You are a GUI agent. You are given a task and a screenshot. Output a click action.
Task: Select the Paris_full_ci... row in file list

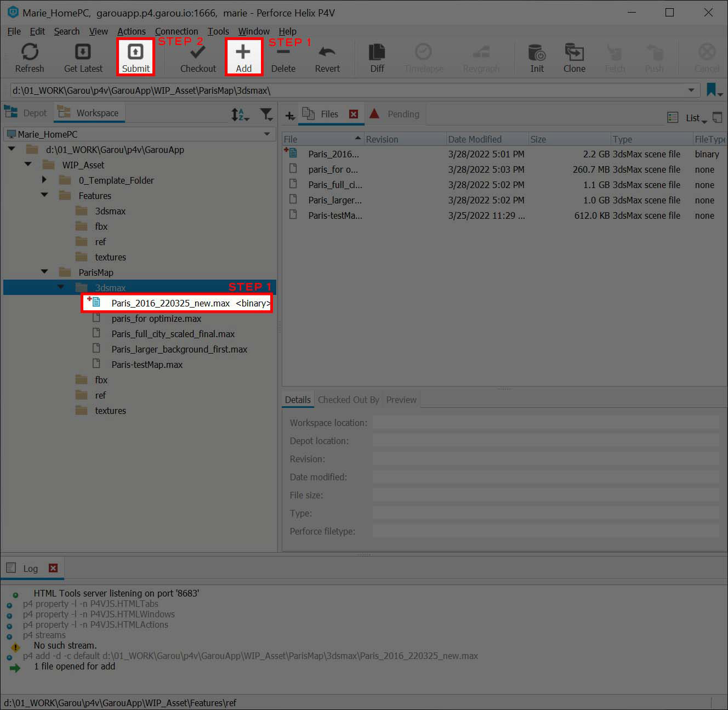tap(504, 185)
